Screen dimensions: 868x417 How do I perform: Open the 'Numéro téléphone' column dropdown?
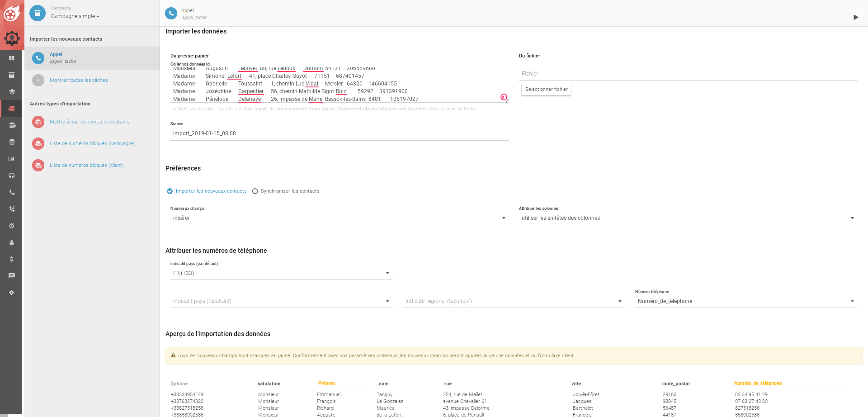(746, 301)
